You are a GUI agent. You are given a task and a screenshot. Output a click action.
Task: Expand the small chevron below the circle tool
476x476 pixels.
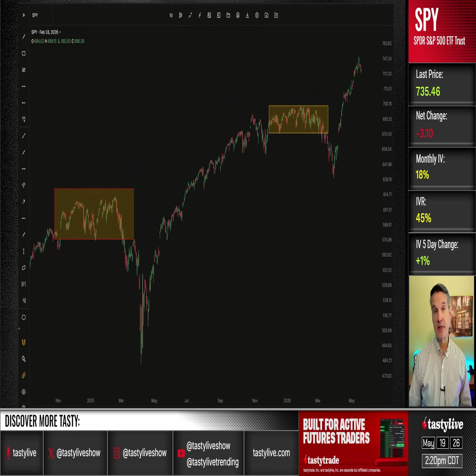click(x=19, y=328)
